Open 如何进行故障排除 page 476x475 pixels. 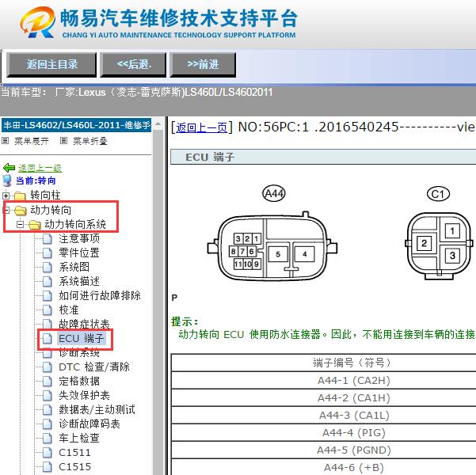[x=100, y=295]
